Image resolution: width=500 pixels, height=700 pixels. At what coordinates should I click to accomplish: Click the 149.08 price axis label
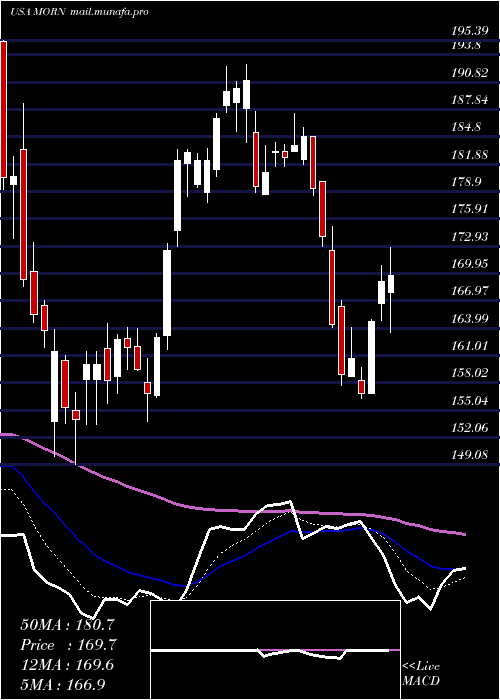[x=469, y=455]
